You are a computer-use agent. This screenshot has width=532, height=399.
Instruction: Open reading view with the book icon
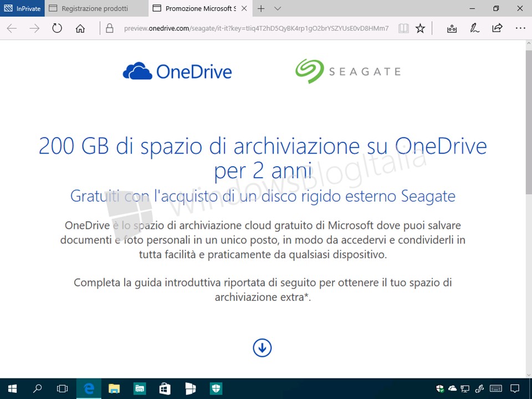[x=403, y=28]
